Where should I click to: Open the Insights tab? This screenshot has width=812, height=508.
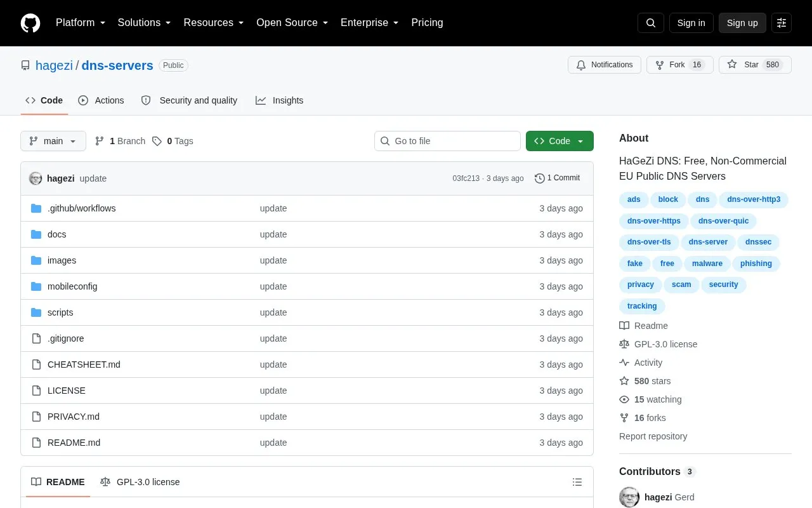click(x=280, y=100)
